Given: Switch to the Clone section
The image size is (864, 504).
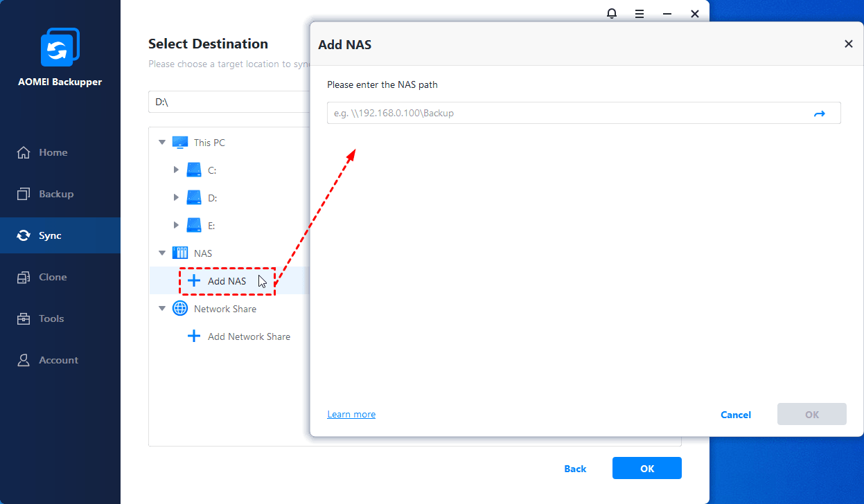Looking at the screenshot, I should pos(53,277).
